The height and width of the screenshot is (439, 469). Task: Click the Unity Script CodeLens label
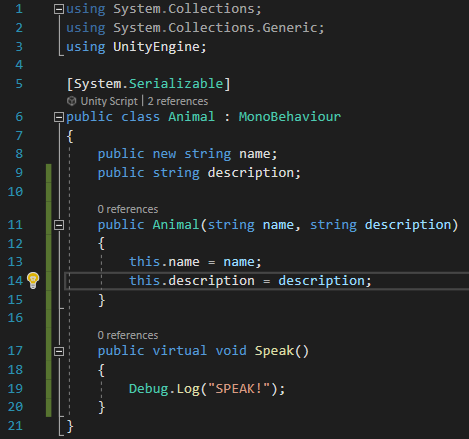click(x=109, y=101)
